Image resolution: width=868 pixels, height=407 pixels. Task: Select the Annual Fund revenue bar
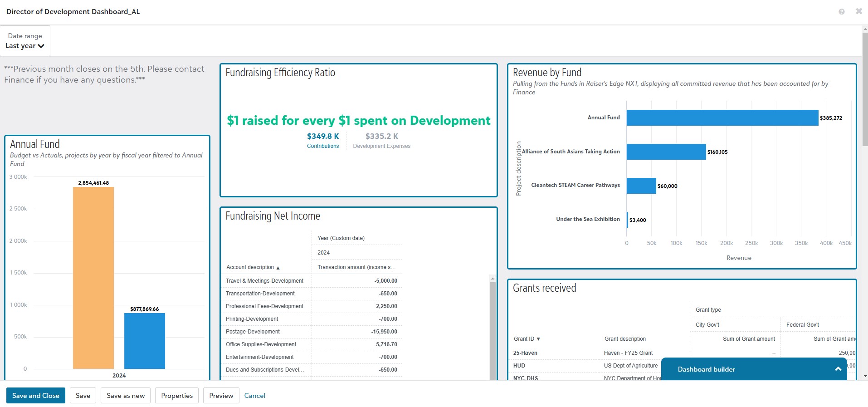(x=722, y=118)
